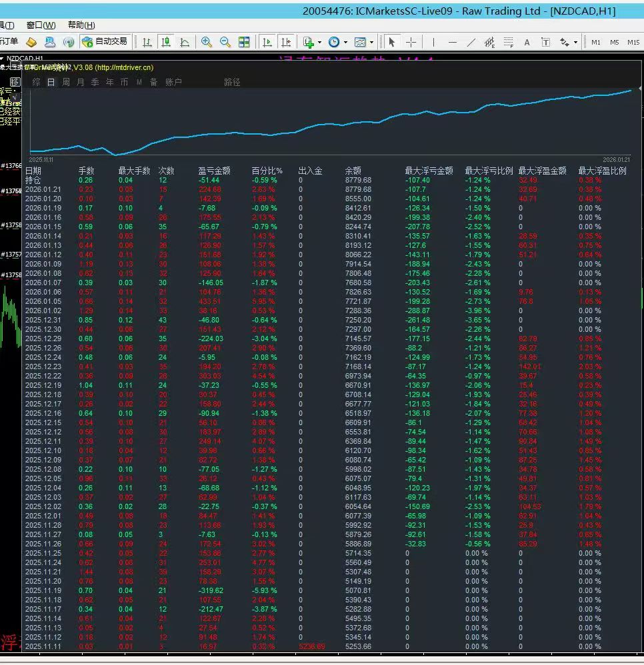Click the 5236.69 deposit value
Viewport: 644px width, 665px height.
click(x=312, y=646)
